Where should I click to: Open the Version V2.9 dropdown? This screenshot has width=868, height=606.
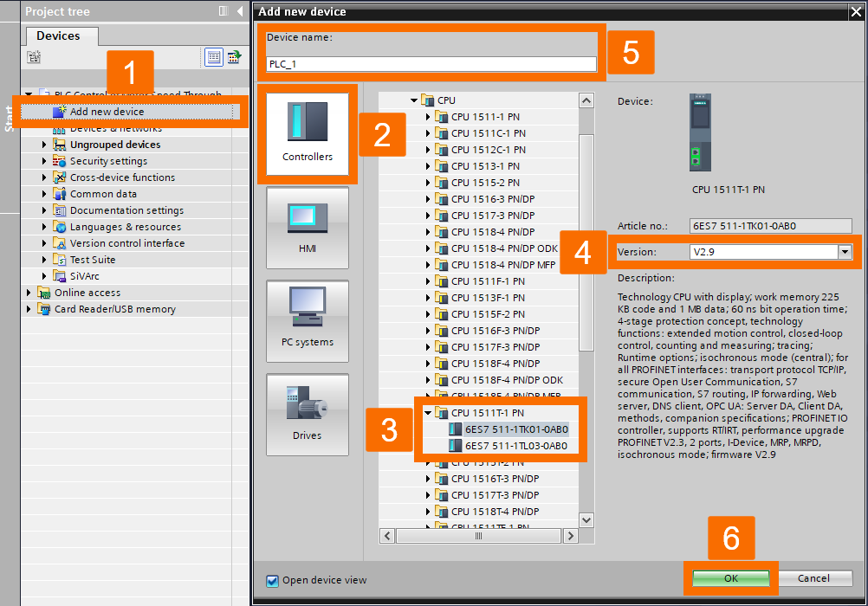[x=844, y=251]
